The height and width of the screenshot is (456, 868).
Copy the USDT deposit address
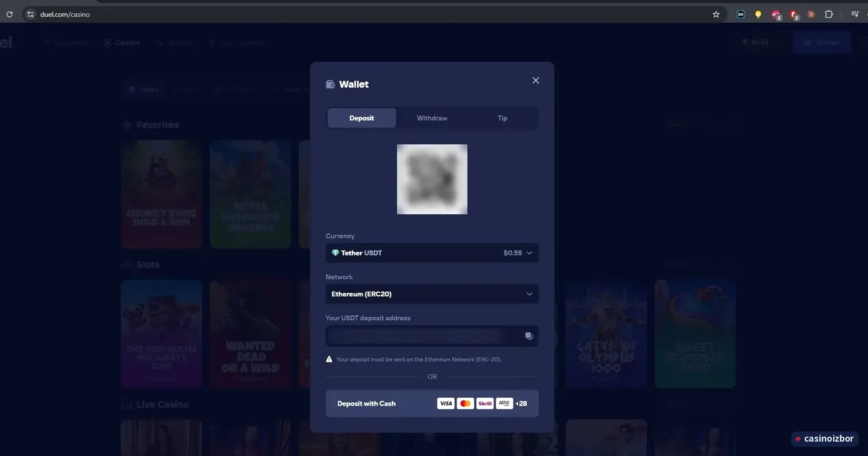point(529,336)
